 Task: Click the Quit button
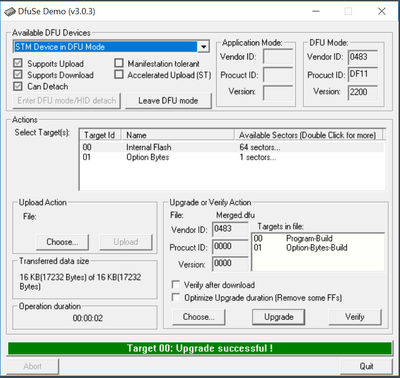(366, 366)
